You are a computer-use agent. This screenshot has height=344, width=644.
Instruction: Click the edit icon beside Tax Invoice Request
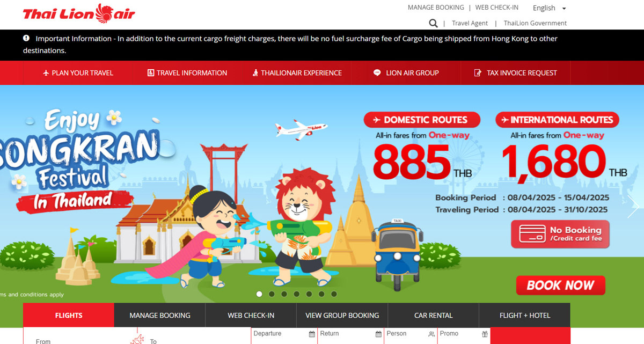pos(478,73)
